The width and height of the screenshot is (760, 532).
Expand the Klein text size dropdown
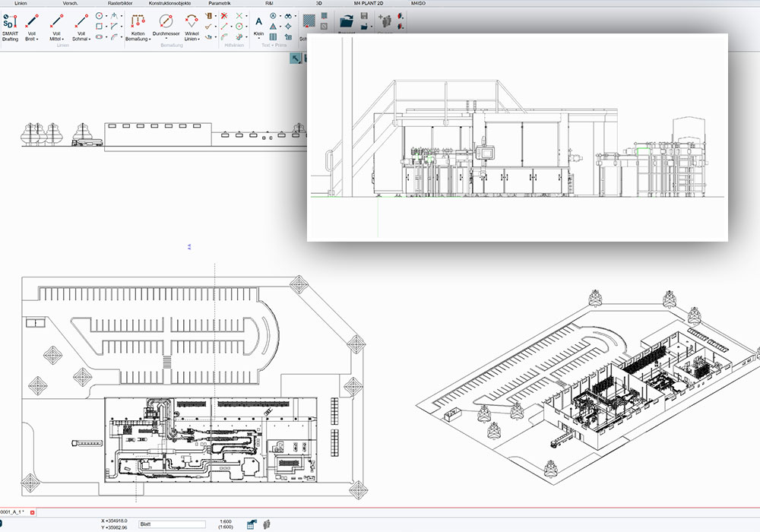point(259,39)
